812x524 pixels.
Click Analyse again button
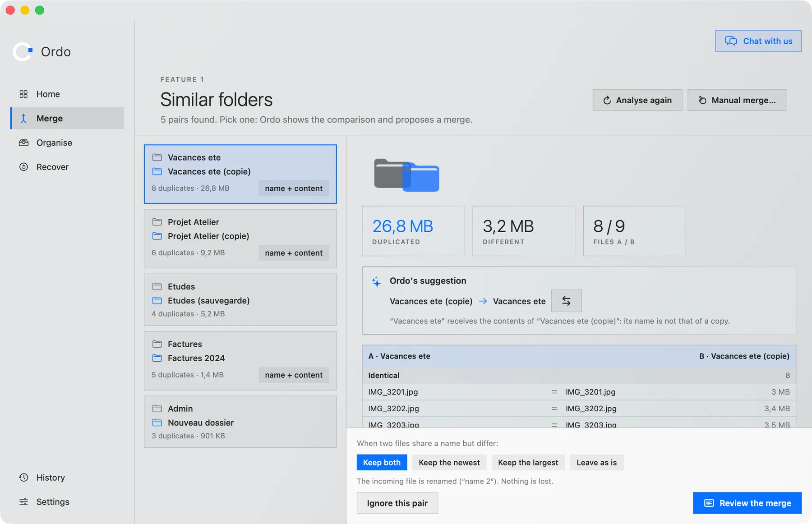coord(637,100)
